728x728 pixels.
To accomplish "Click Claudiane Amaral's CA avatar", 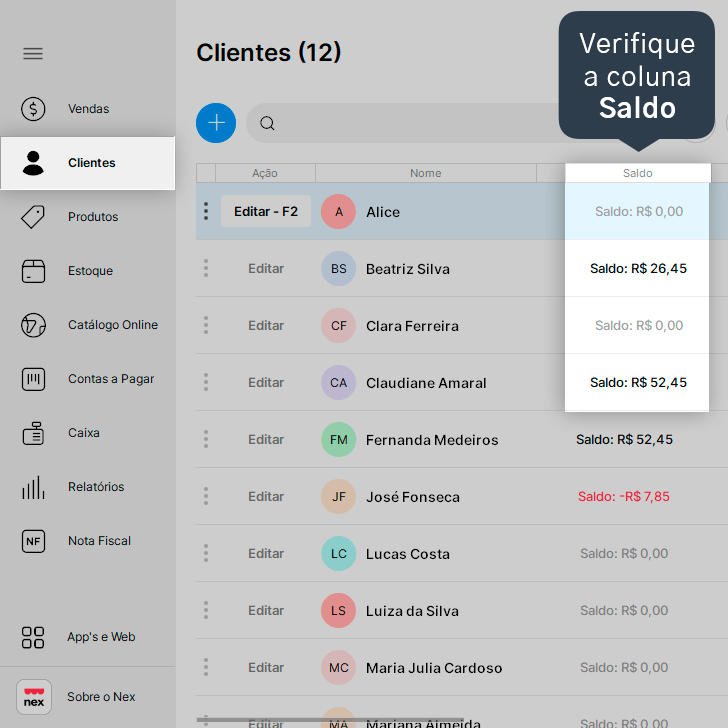I will (338, 383).
